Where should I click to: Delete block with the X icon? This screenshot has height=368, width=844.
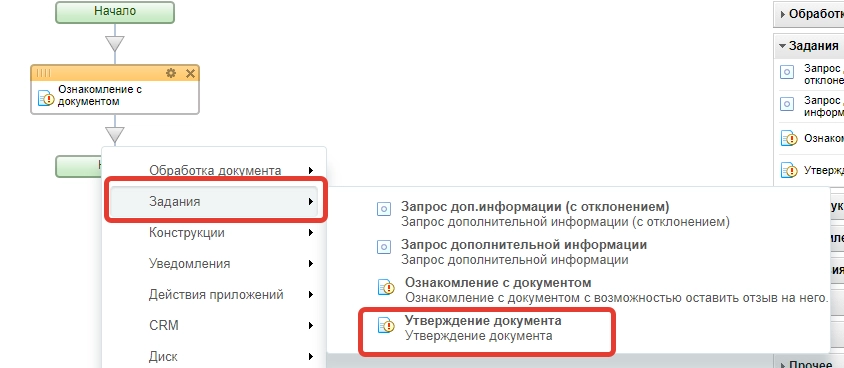(190, 73)
